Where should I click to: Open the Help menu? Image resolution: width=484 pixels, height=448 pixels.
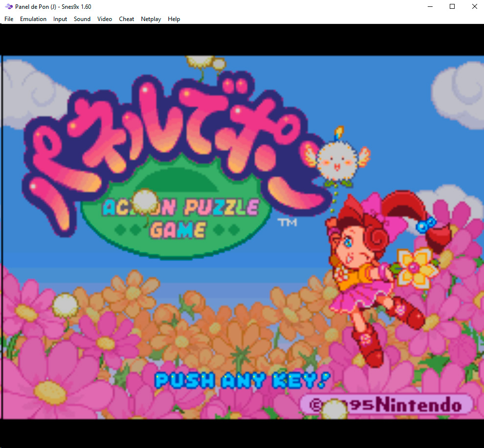coord(174,19)
